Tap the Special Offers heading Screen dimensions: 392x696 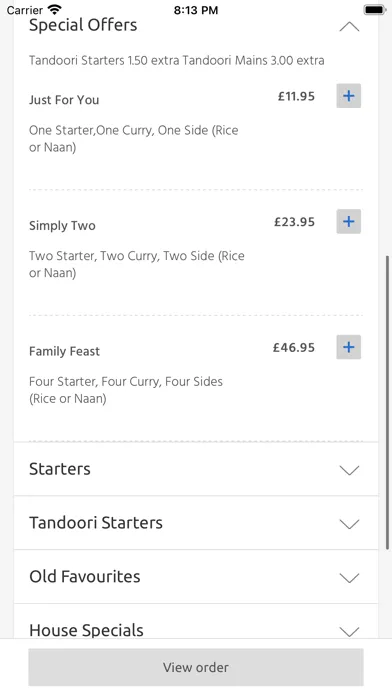tap(83, 25)
